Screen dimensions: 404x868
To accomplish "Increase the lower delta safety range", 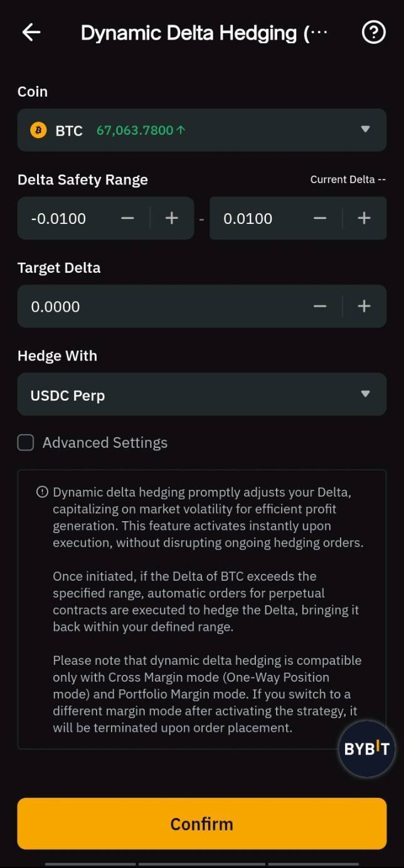I will [x=172, y=218].
